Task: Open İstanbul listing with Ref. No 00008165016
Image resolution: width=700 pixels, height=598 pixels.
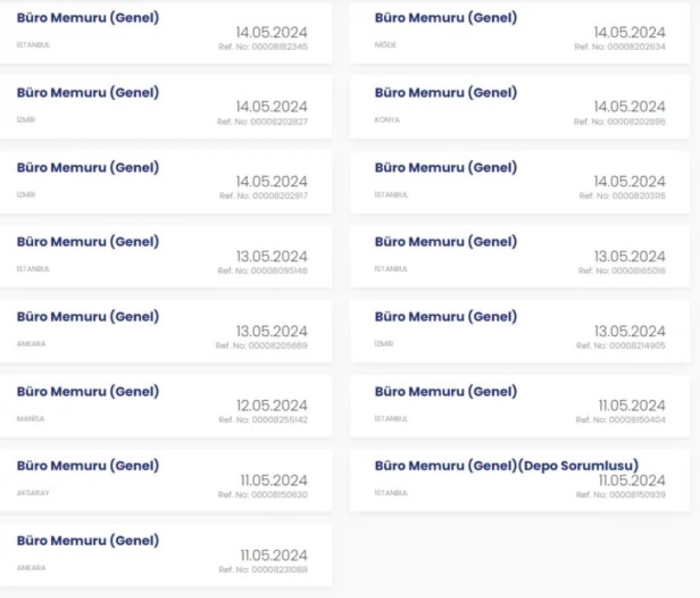Action: [519, 257]
